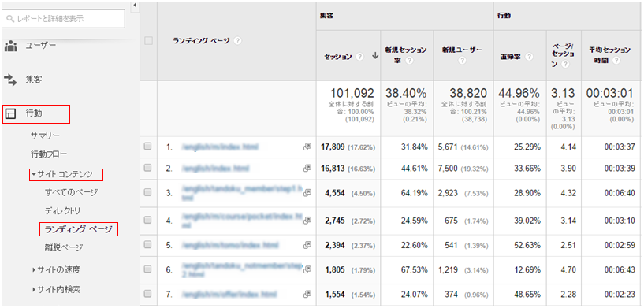644x308 pixels.
Task: Click the ユーザー people icon in sidebar
Action: pos(11,46)
